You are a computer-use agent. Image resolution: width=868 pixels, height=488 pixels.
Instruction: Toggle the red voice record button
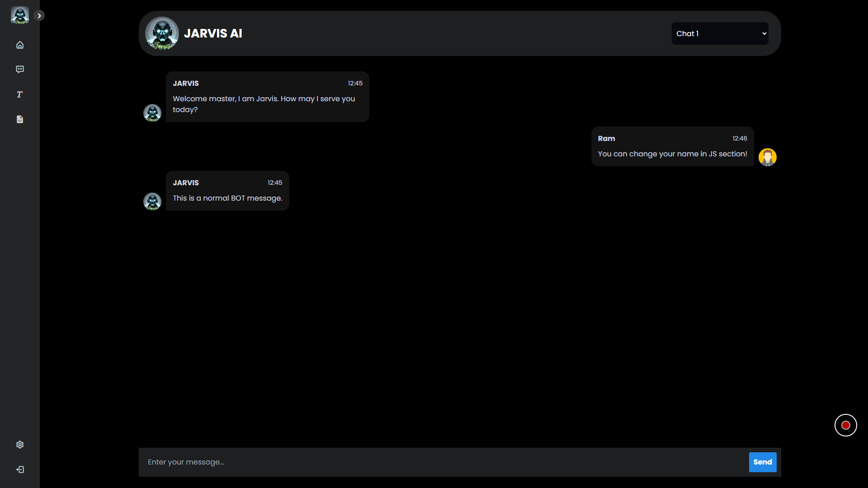pyautogui.click(x=845, y=425)
